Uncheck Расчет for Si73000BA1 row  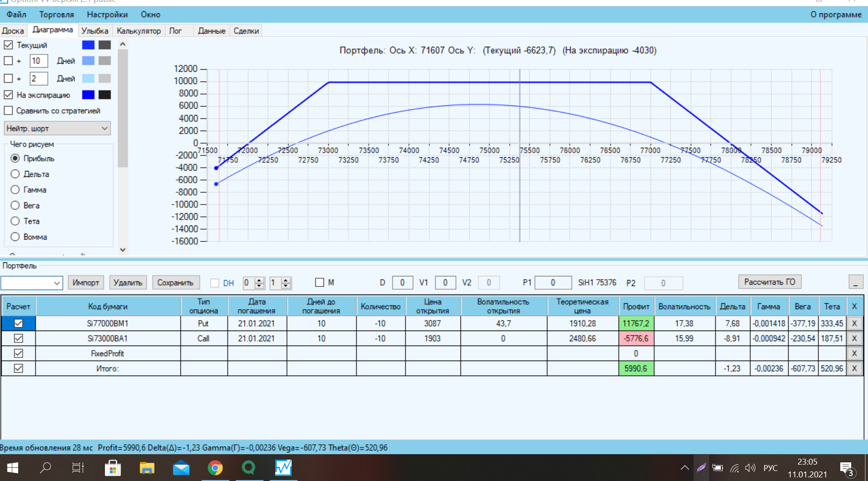point(18,338)
